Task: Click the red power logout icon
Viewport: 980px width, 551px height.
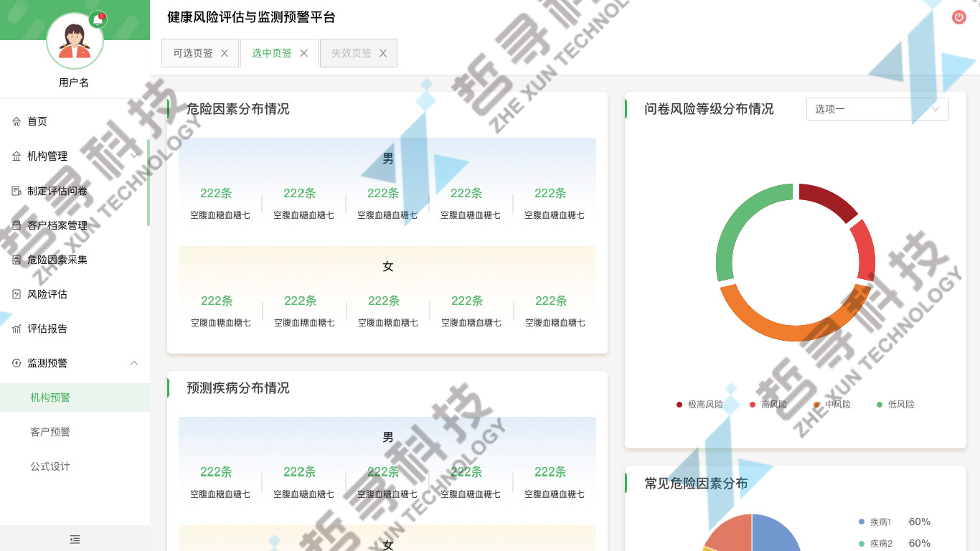Action: [x=959, y=17]
